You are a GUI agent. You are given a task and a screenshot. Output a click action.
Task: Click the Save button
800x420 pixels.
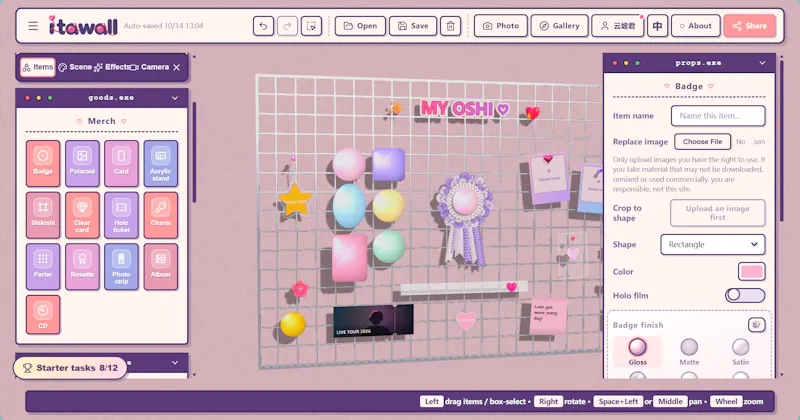tap(413, 26)
